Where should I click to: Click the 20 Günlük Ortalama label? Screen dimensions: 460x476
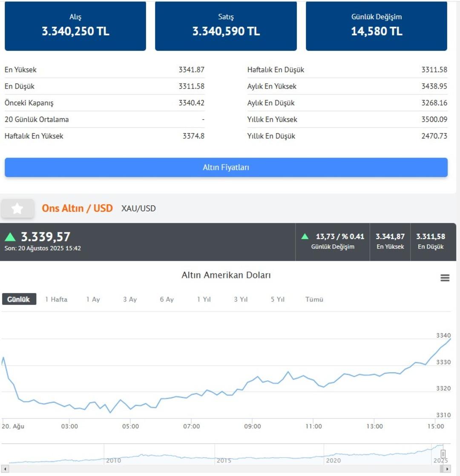click(37, 120)
